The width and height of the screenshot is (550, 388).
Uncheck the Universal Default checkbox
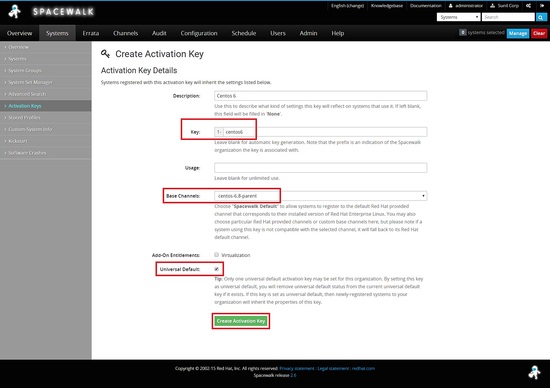coord(216,269)
